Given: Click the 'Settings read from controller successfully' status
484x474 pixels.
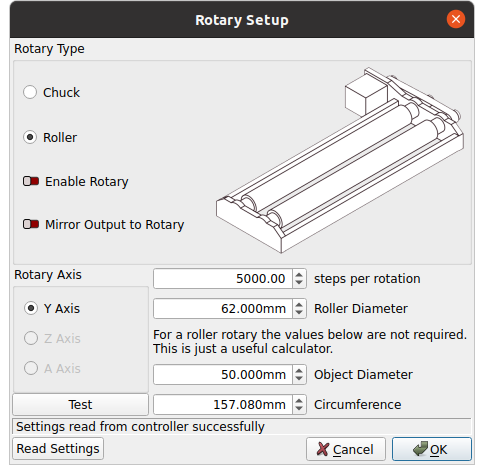Looking at the screenshot, I should 140,427.
